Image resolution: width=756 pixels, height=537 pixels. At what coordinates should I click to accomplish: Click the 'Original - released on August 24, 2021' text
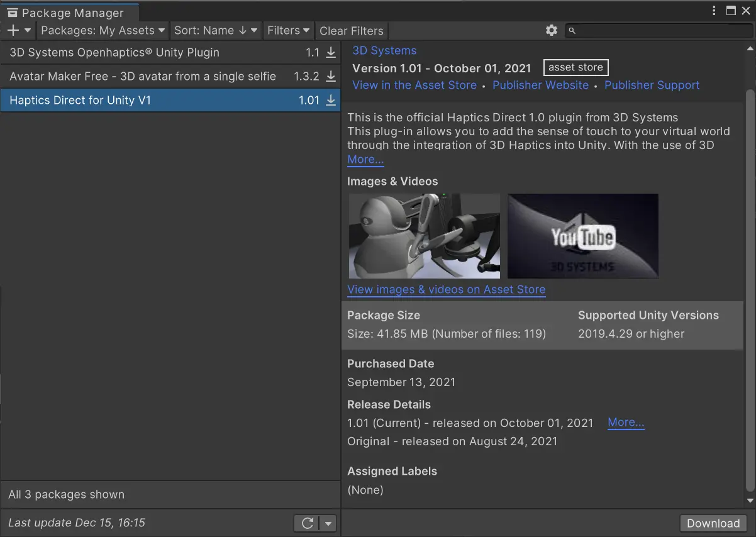click(x=452, y=441)
